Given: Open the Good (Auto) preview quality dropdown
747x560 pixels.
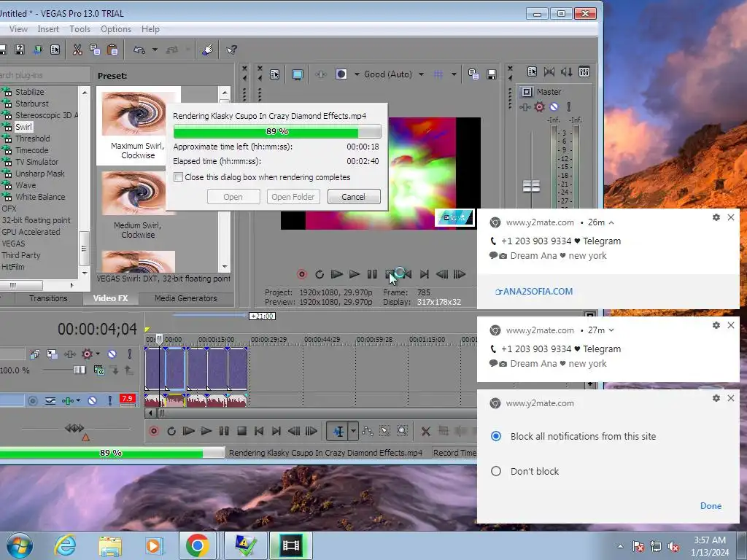Looking at the screenshot, I should pyautogui.click(x=421, y=74).
